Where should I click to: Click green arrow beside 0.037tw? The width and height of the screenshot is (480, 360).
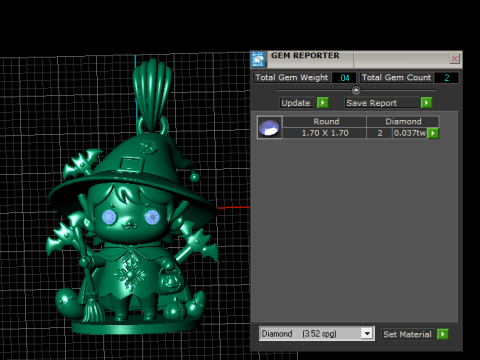click(x=433, y=133)
